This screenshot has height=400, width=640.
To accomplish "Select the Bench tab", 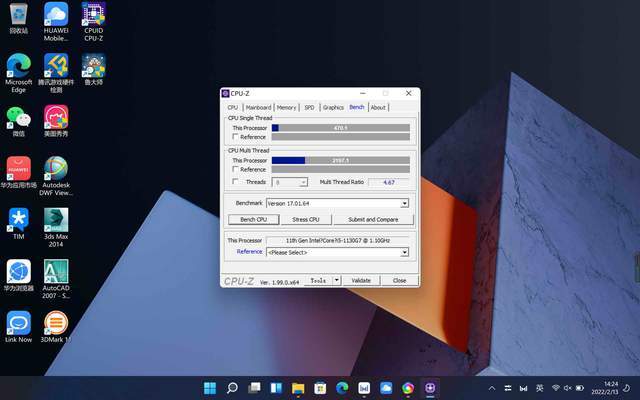I will click(356, 107).
